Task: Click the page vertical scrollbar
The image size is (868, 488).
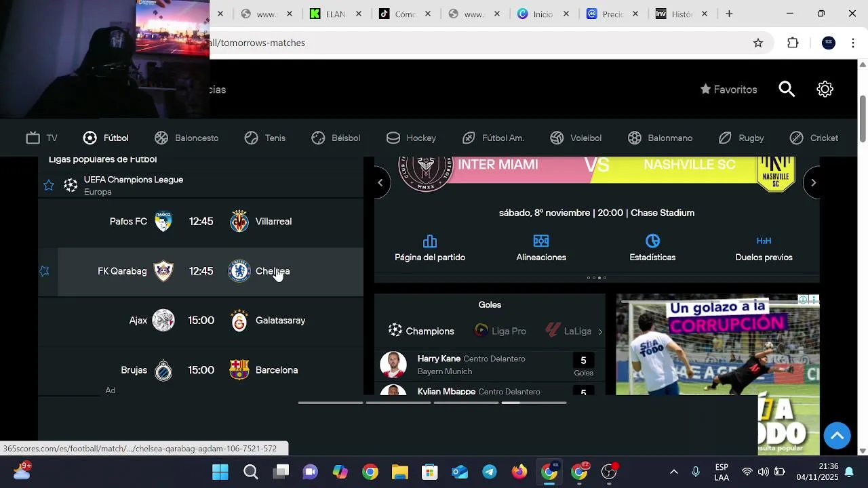Action: (863, 119)
